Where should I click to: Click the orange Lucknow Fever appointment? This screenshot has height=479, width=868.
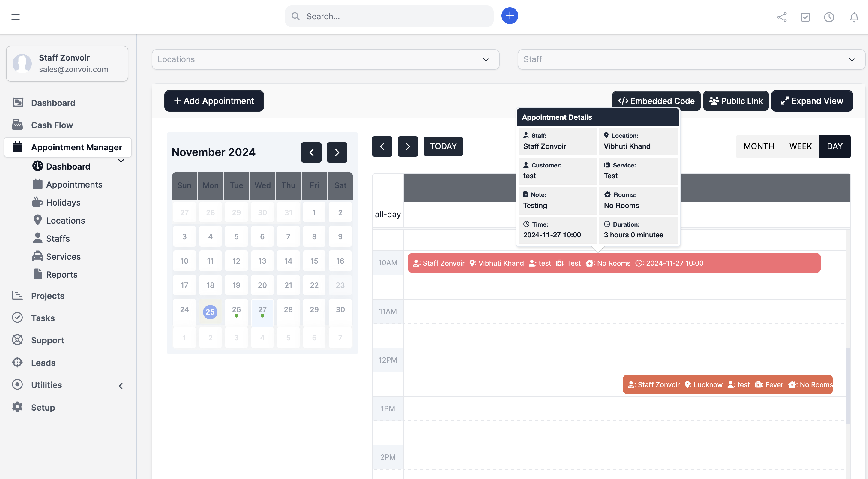[727, 385]
